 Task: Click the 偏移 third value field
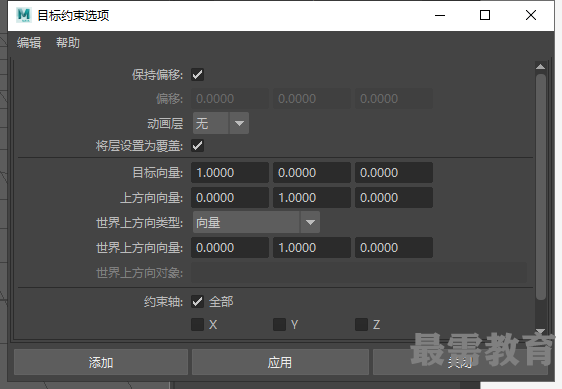click(394, 99)
